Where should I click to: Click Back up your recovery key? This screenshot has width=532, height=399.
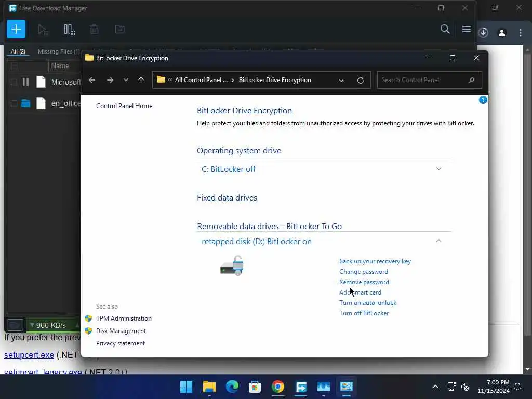click(x=375, y=261)
